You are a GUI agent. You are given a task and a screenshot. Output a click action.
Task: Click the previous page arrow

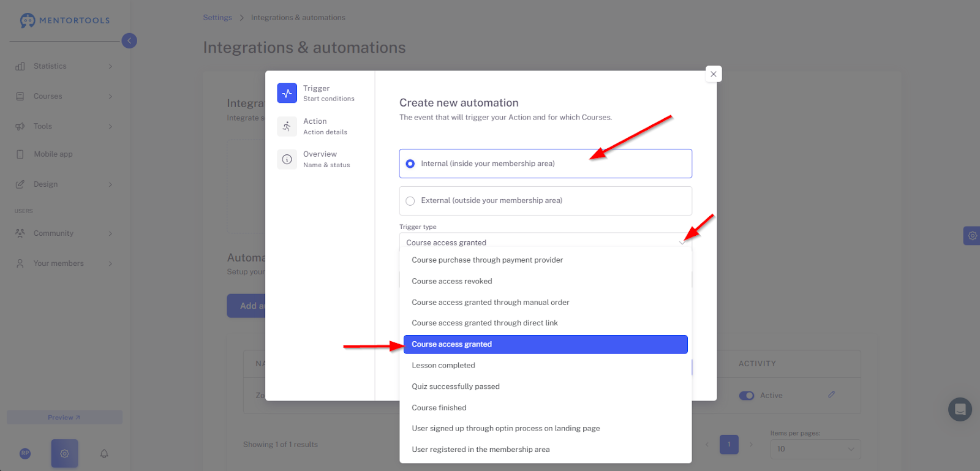pos(707,444)
